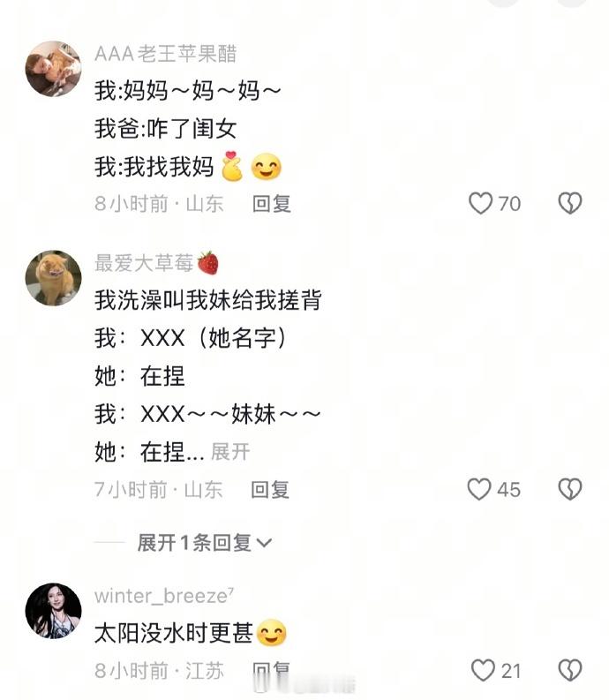
Task: Reply to 最爱大草莓 via 回复
Action: pyautogui.click(x=270, y=490)
